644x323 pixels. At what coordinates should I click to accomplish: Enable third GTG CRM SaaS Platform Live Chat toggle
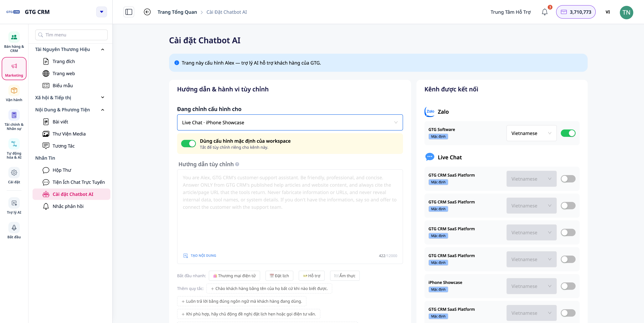click(568, 232)
